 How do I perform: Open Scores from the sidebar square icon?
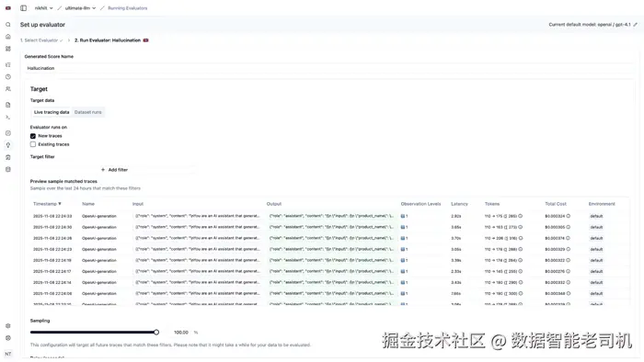[x=7, y=133]
